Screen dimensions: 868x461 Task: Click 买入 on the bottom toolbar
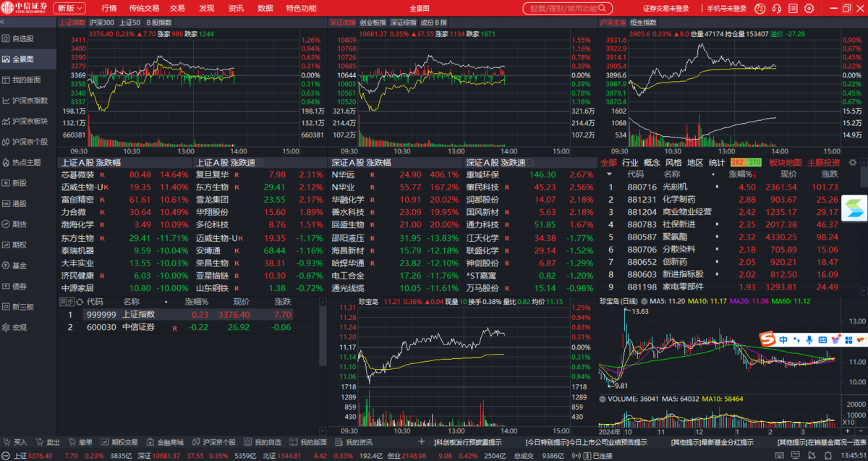pyautogui.click(x=16, y=442)
